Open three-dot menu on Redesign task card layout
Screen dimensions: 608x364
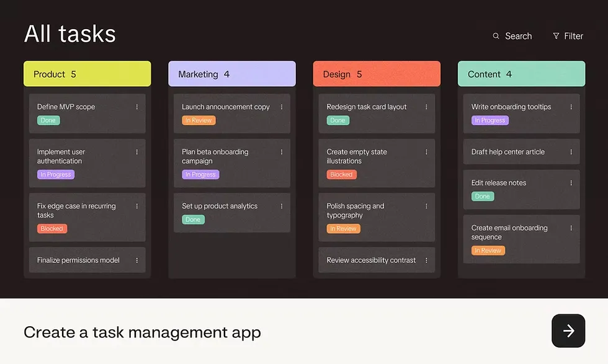(426, 107)
